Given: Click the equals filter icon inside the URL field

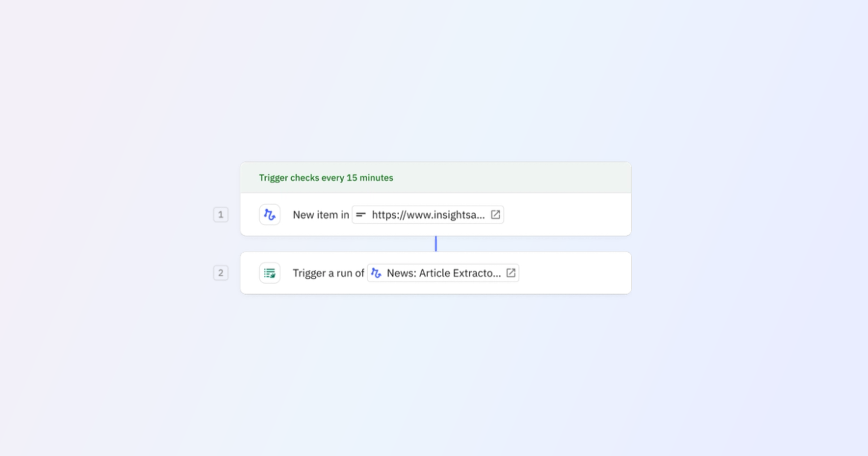Looking at the screenshot, I should [x=361, y=215].
